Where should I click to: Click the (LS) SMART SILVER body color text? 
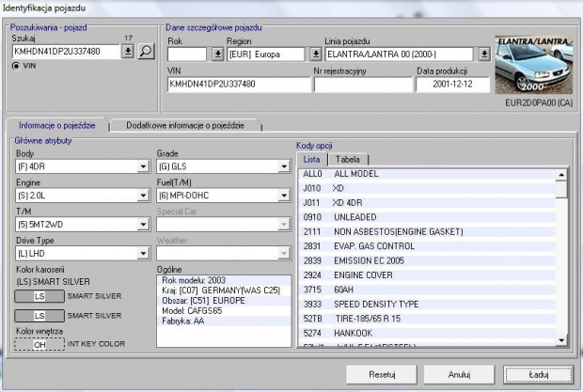pos(53,282)
